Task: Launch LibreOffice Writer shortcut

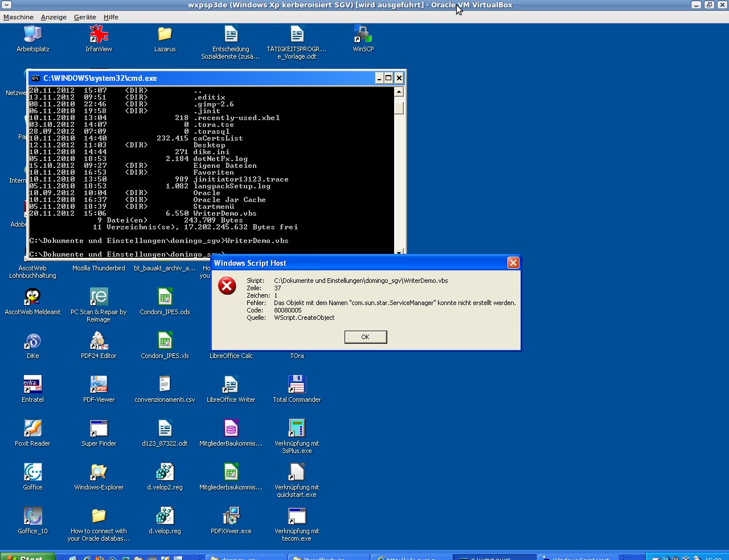Action: click(231, 385)
